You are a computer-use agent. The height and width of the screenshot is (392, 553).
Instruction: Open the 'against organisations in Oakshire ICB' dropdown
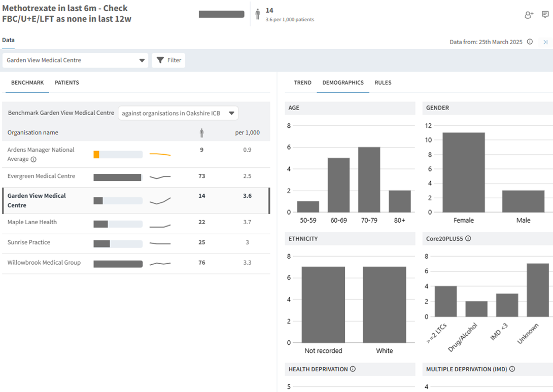click(178, 113)
